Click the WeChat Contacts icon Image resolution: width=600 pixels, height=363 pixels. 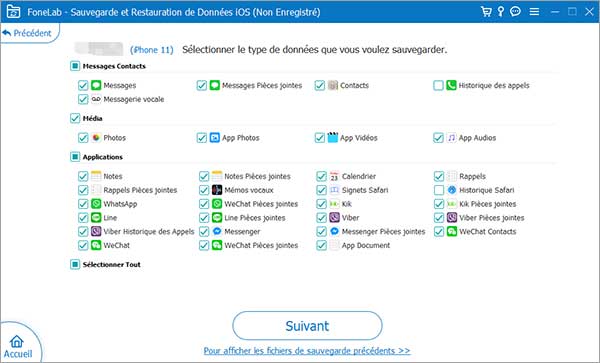pos(452,231)
